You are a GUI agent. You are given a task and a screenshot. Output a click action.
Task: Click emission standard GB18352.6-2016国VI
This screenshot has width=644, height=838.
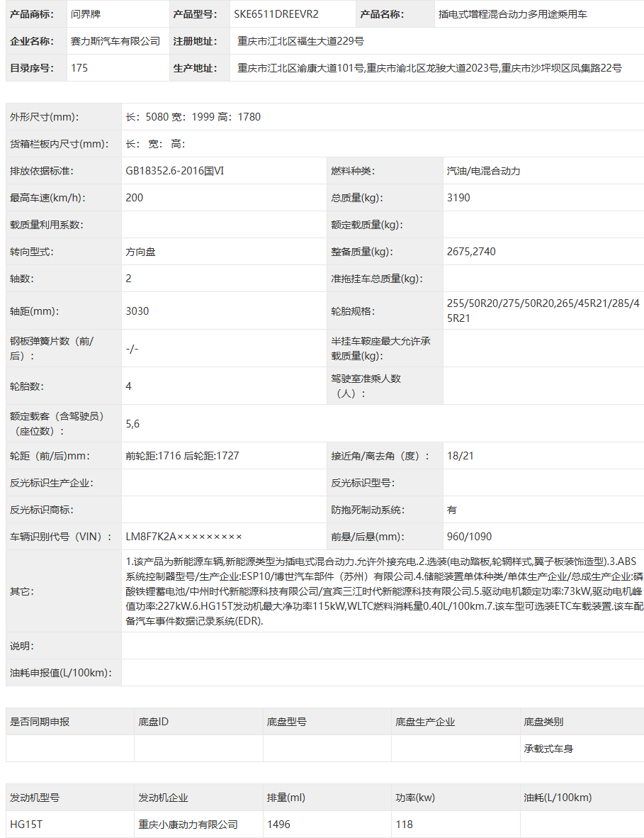(x=174, y=171)
